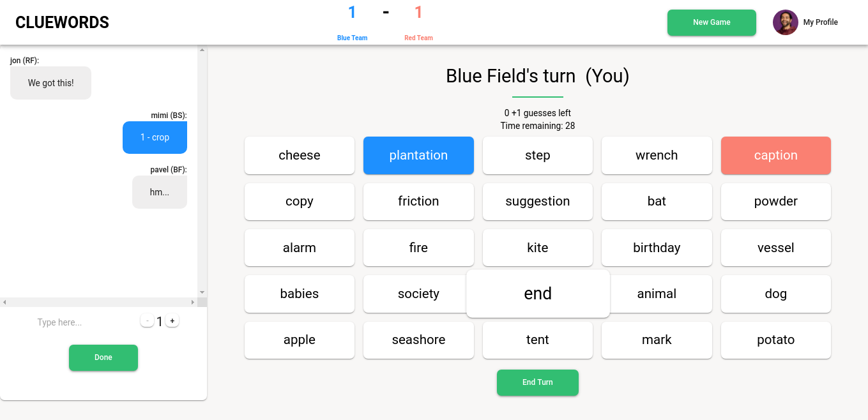The height and width of the screenshot is (420, 868).
Task: Open your profile via the avatar picture
Action: coord(785,22)
